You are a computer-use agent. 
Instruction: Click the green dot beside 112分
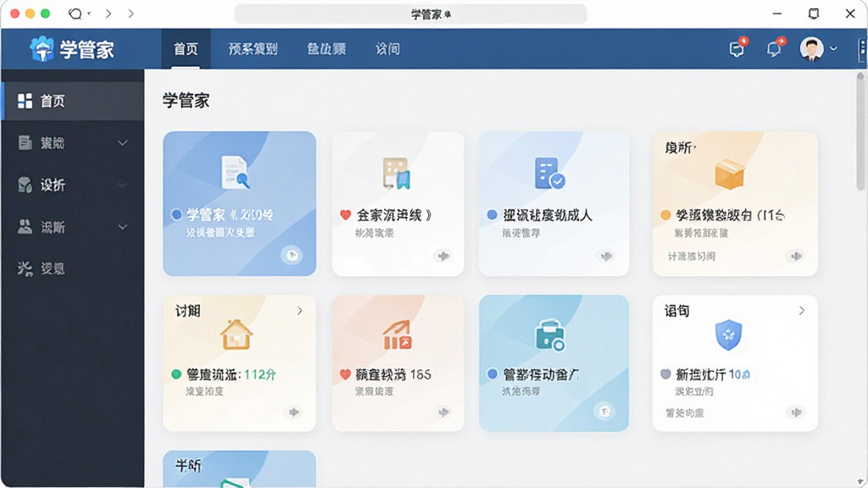pyautogui.click(x=176, y=374)
